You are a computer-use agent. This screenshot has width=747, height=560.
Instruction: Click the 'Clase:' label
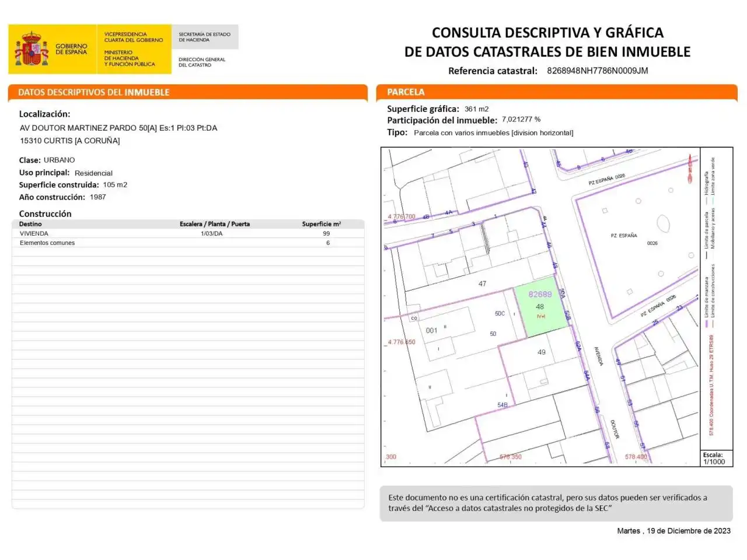coord(30,160)
